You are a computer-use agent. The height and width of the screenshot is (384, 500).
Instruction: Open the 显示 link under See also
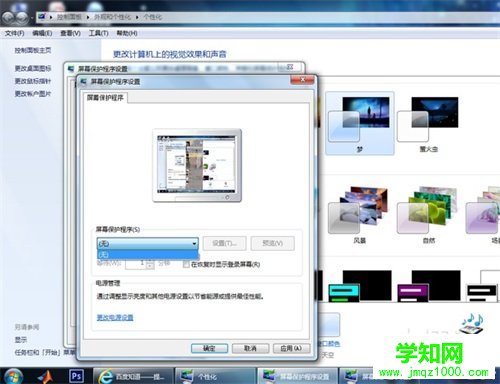(21, 340)
